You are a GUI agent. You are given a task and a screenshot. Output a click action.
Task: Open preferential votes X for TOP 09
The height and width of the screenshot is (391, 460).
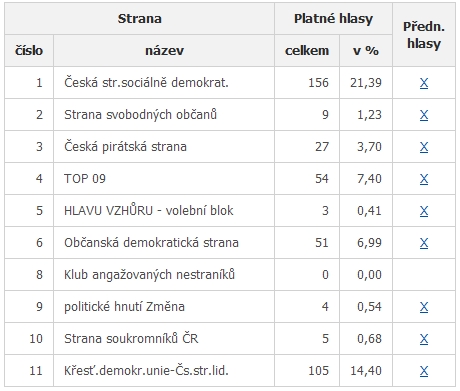pos(424,179)
